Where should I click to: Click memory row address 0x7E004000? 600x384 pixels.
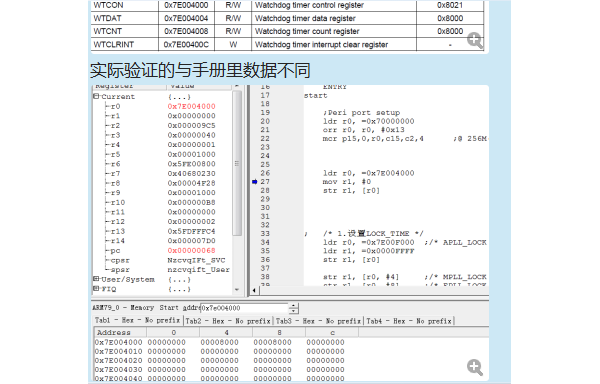tap(119, 342)
